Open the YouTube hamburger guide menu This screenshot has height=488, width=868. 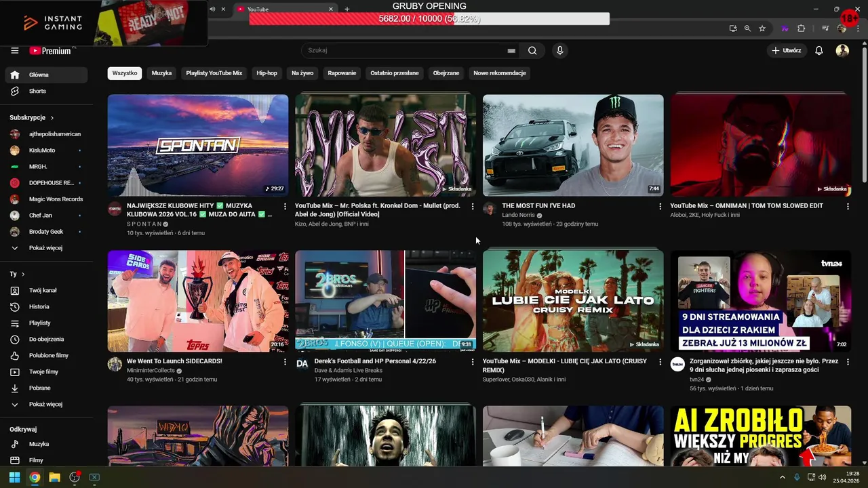[x=14, y=51]
